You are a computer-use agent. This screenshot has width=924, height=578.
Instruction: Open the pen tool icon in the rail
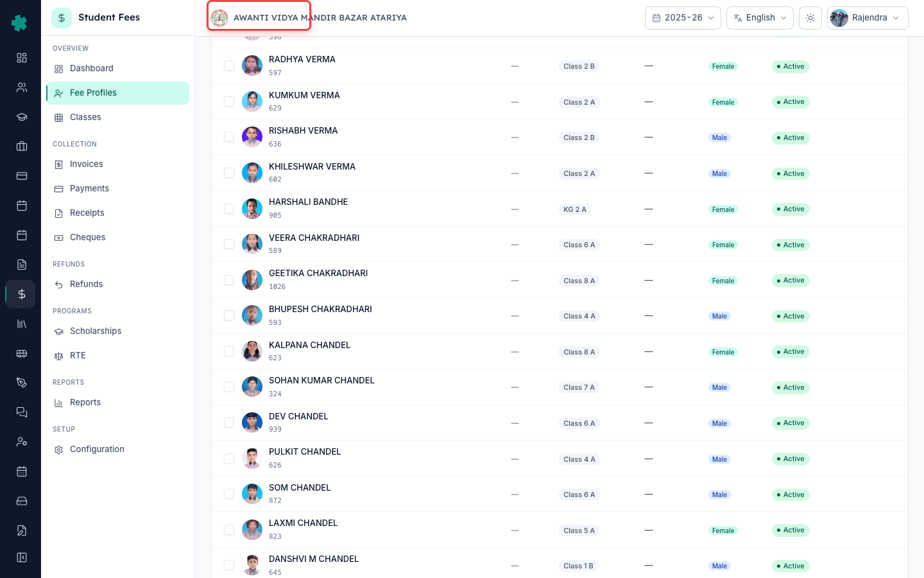click(22, 383)
